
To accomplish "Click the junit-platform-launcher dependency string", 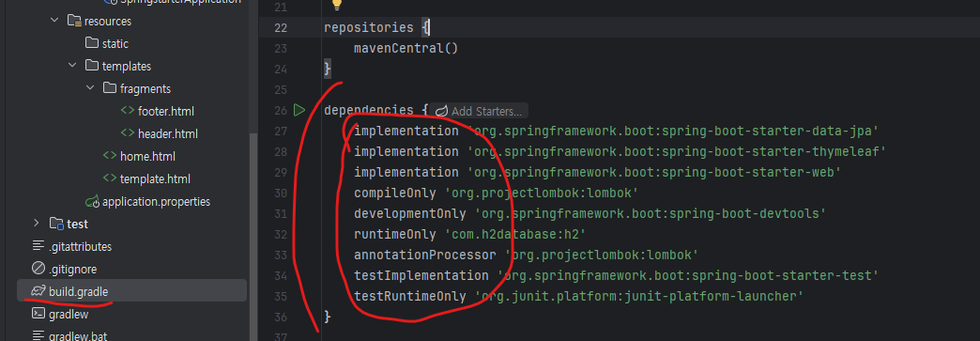I will click(638, 297).
